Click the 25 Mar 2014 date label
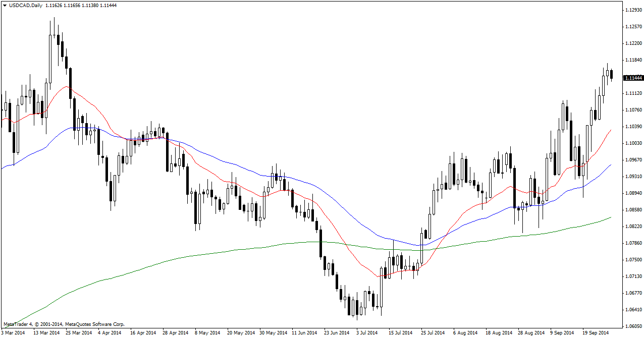Viewport: 644px width, 337px height. pos(77,333)
